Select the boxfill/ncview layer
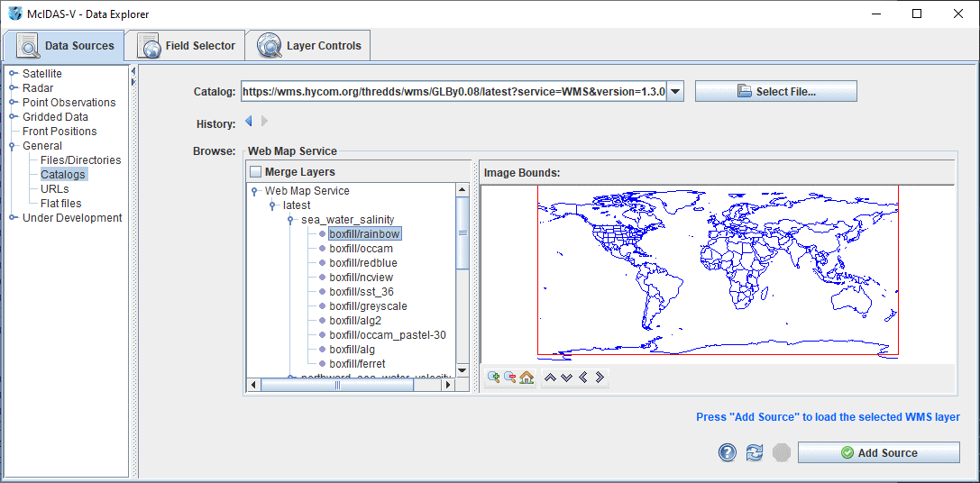The height and width of the screenshot is (483, 980). point(362,277)
